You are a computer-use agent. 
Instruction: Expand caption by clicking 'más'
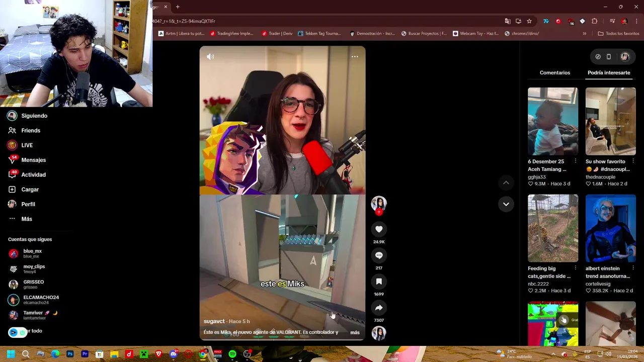point(355,332)
